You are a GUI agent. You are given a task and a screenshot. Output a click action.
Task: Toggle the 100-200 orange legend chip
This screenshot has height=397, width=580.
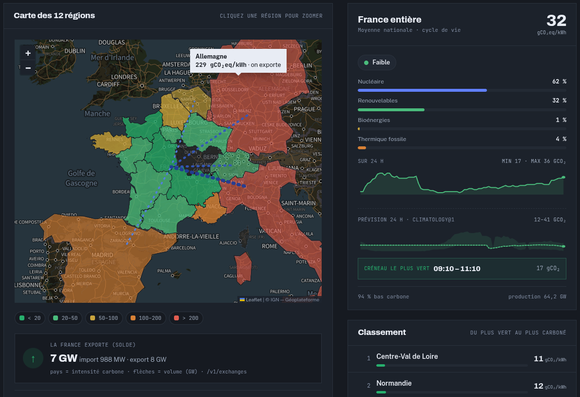click(145, 318)
